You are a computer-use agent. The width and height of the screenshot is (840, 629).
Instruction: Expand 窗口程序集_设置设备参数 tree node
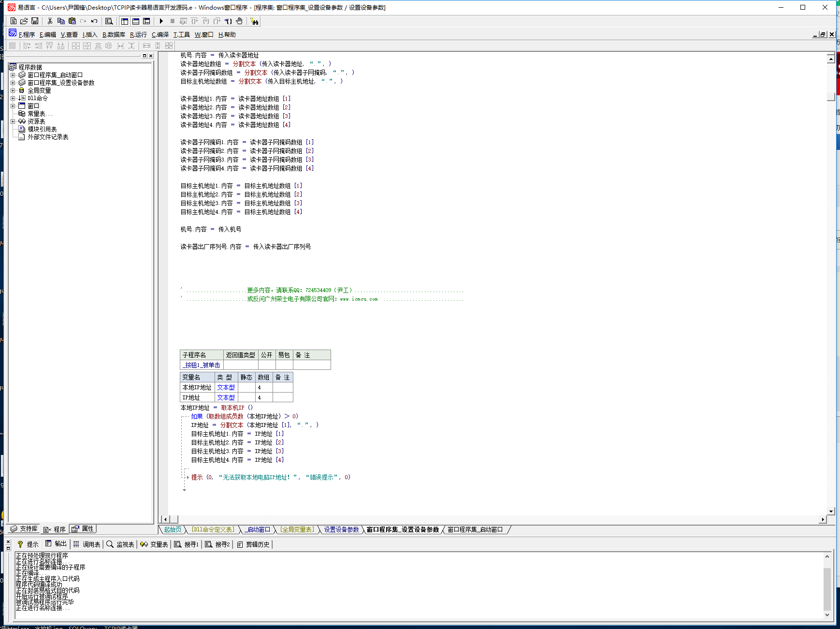[13, 83]
